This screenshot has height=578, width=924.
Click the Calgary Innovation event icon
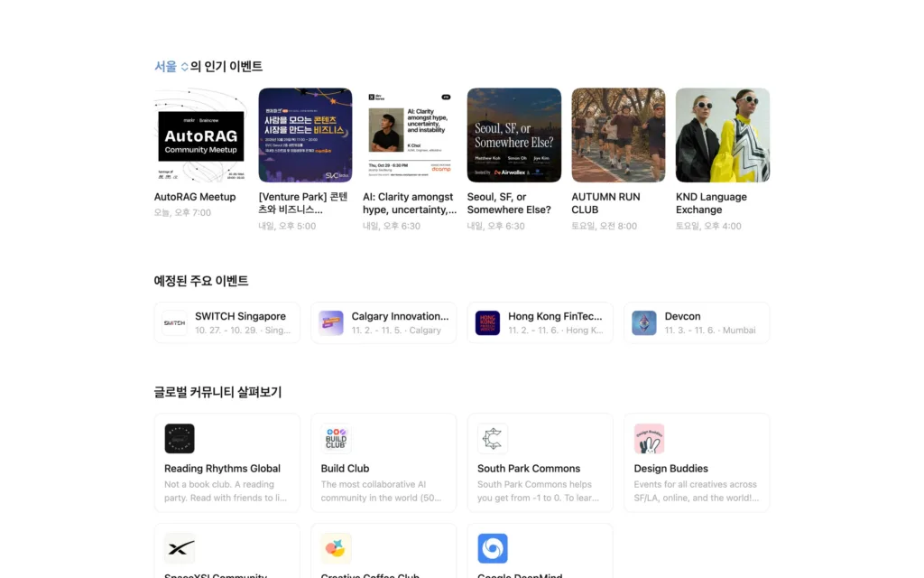331,323
